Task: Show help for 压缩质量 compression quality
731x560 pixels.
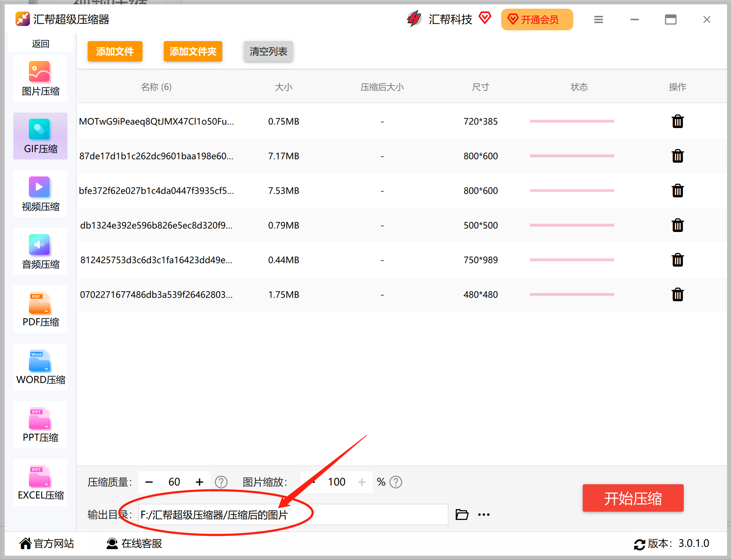Action: coord(221,482)
